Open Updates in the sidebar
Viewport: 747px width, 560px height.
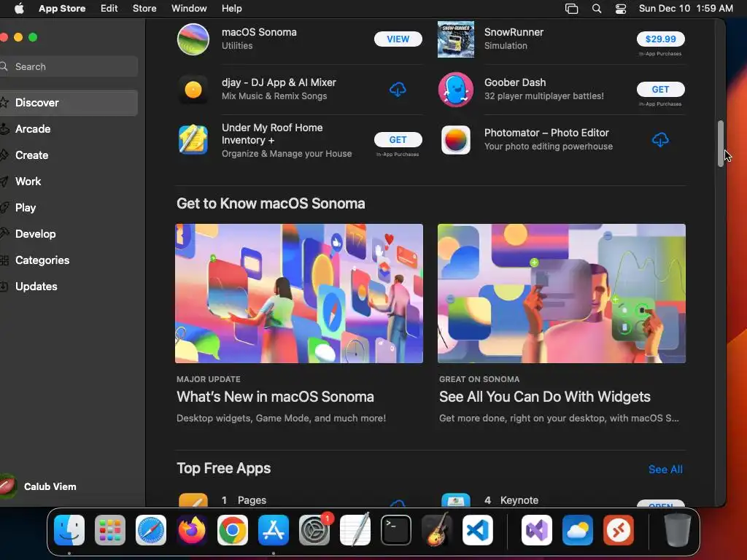pyautogui.click(x=69, y=286)
